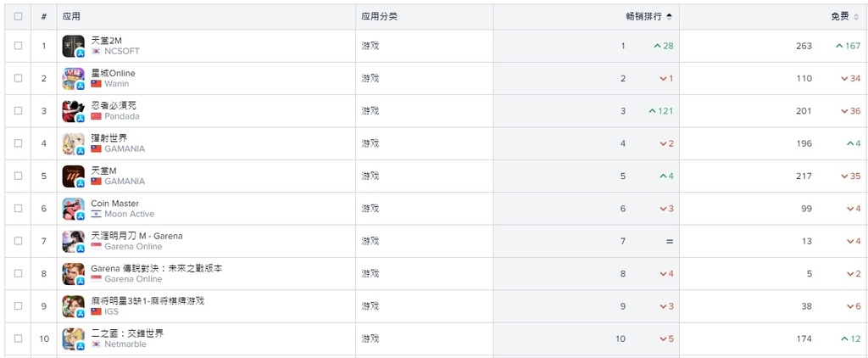Image resolution: width=868 pixels, height=358 pixels.
Task: Tick the checkbox for Coin Master row
Action: point(19,209)
